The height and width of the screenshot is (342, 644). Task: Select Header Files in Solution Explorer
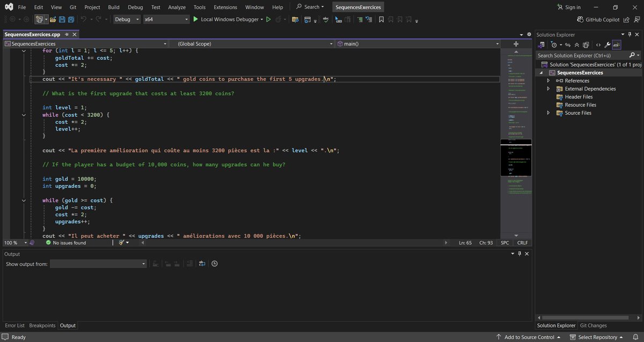coord(579,96)
